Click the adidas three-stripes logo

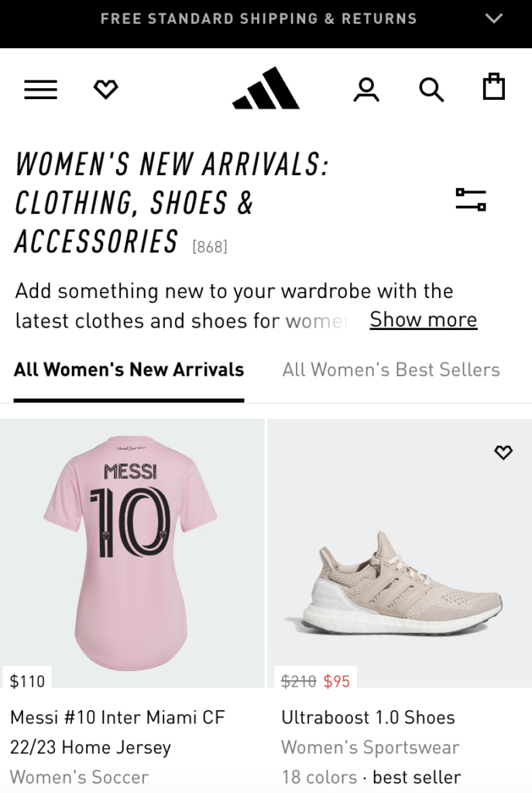[x=266, y=88]
